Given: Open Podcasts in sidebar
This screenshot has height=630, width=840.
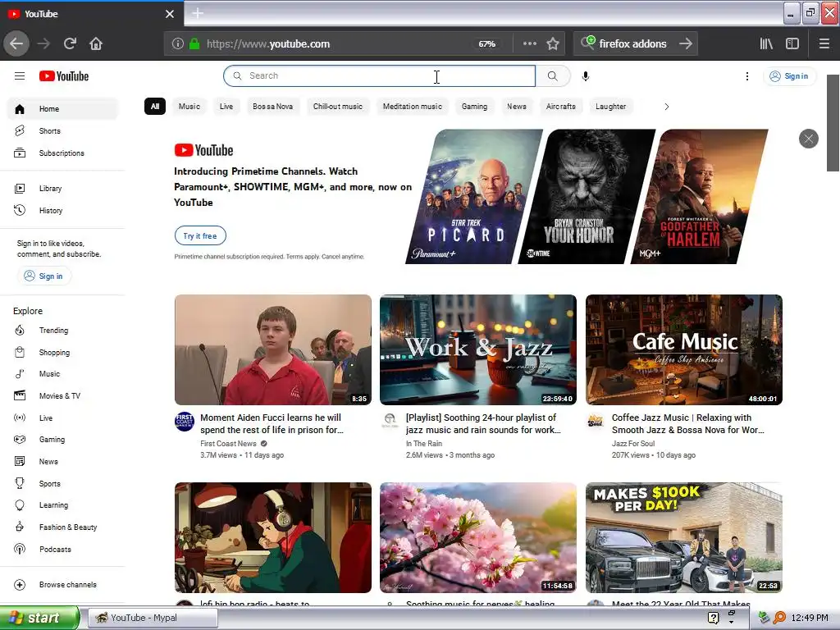Looking at the screenshot, I should pyautogui.click(x=62, y=549).
